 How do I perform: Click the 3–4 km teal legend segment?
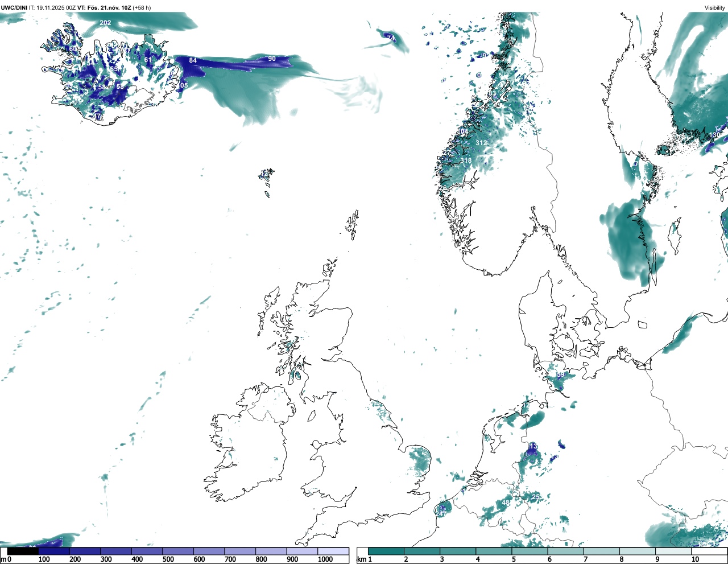[x=458, y=551]
